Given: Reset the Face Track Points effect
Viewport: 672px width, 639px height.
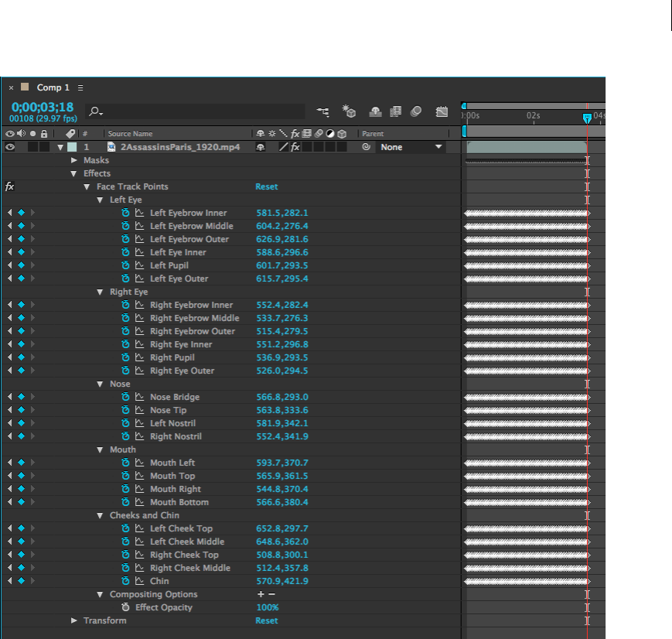Looking at the screenshot, I should (267, 186).
